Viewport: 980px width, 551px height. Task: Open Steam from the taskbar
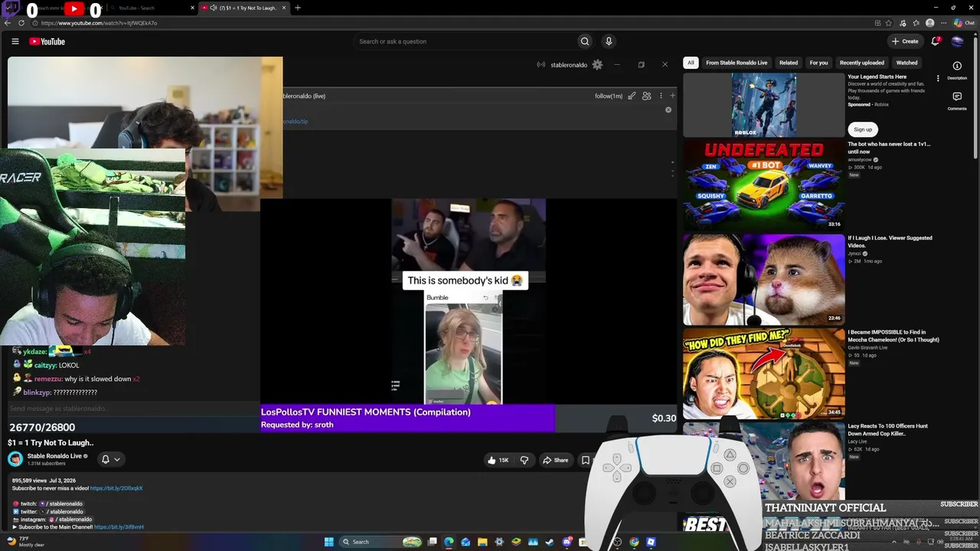click(x=550, y=542)
